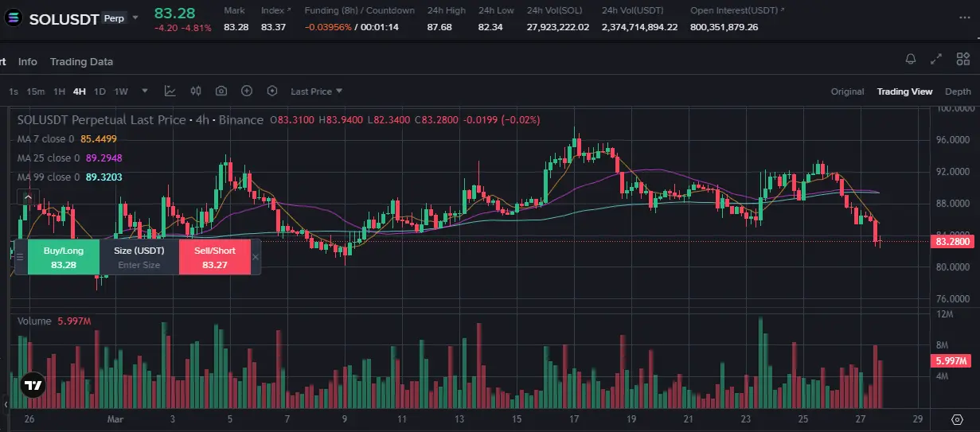Viewport: 980px width, 432px height.
Task: Click the 12M volume axis label
Action: 944,314
